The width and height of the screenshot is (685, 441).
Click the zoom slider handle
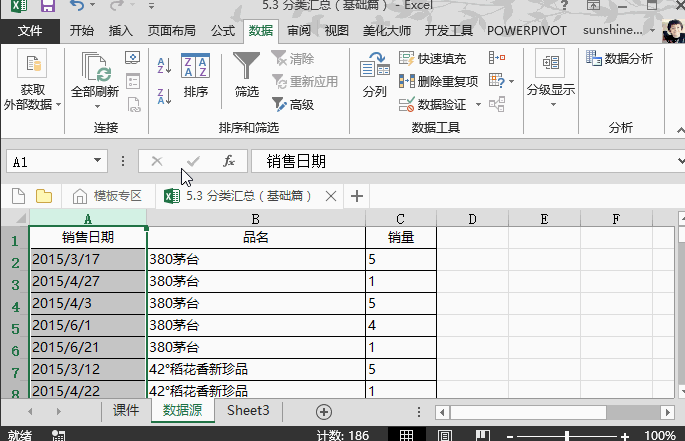pyautogui.click(x=567, y=435)
